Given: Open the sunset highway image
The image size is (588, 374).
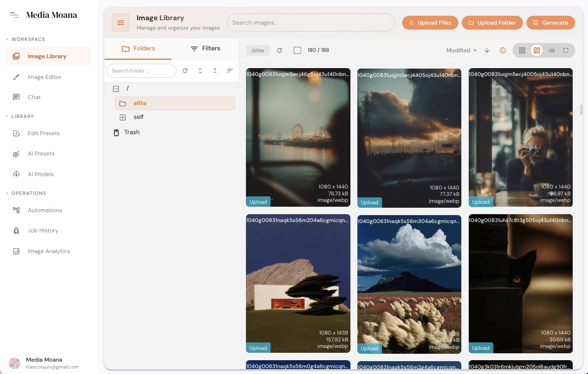Looking at the screenshot, I should (x=409, y=138).
